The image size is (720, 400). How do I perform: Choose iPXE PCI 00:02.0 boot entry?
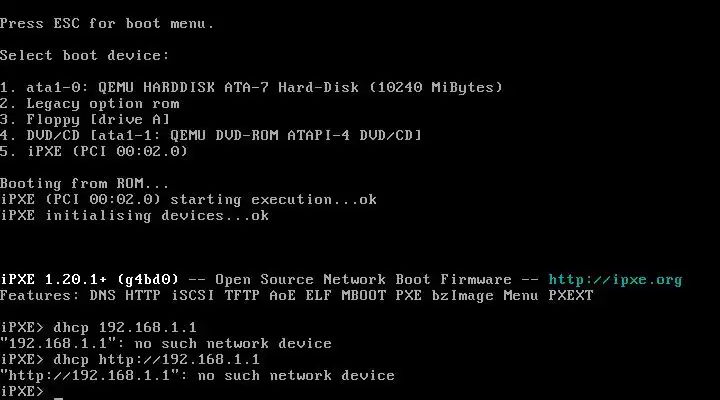click(x=94, y=152)
